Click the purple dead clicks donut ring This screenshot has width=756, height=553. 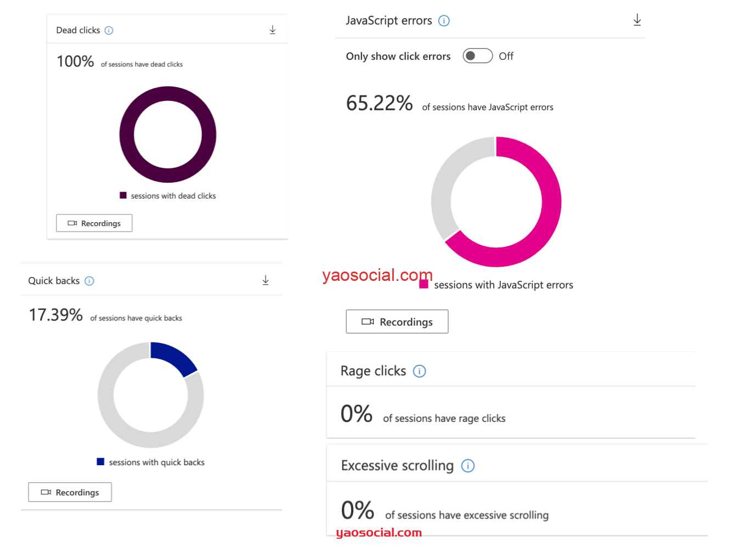pos(127,134)
